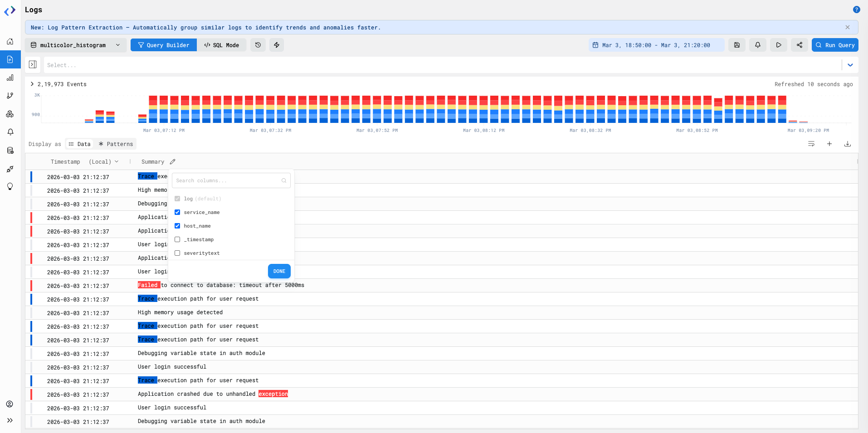Click the Run Query button
This screenshot has width=868, height=433.
coord(834,45)
